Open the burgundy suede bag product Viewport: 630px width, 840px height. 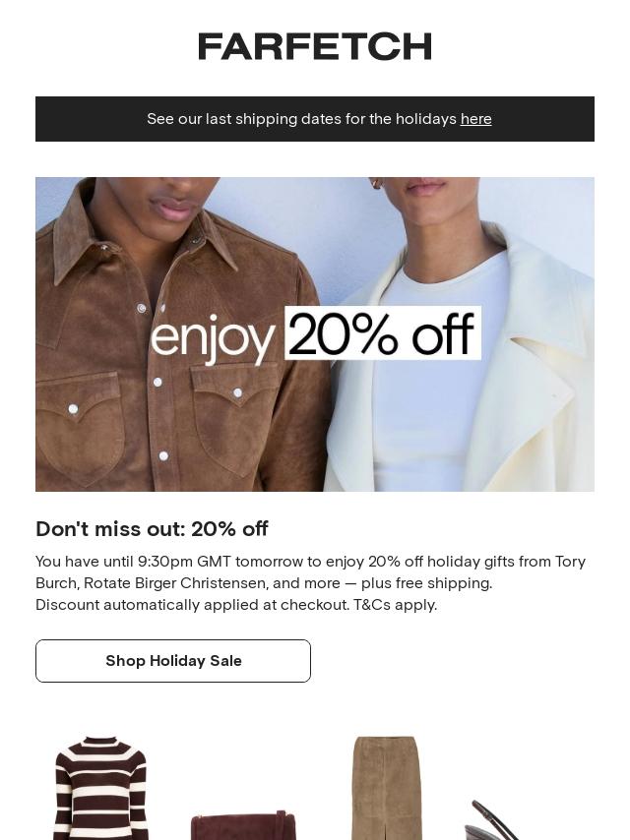pos(243,825)
